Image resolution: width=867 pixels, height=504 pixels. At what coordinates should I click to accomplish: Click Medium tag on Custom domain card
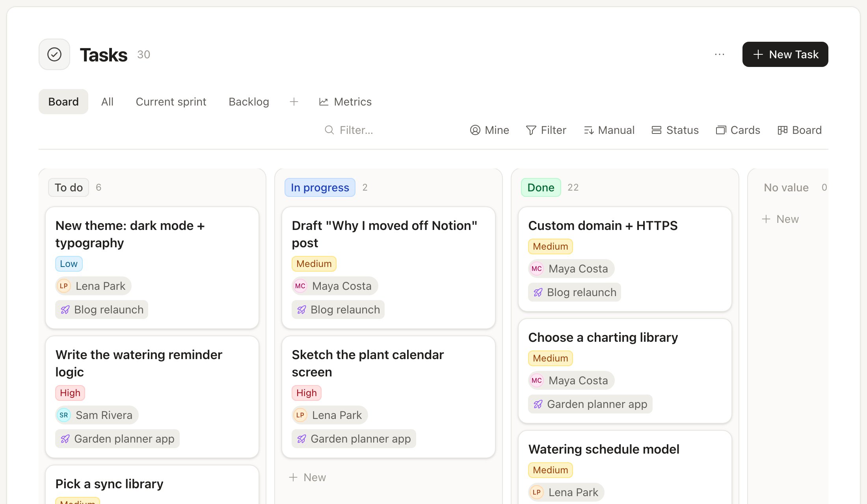(x=551, y=246)
